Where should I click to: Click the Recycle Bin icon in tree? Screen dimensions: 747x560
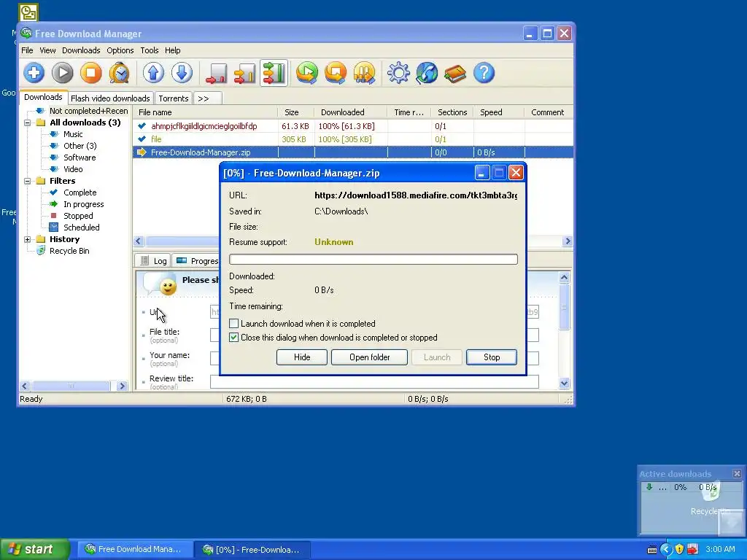pyautogui.click(x=41, y=251)
